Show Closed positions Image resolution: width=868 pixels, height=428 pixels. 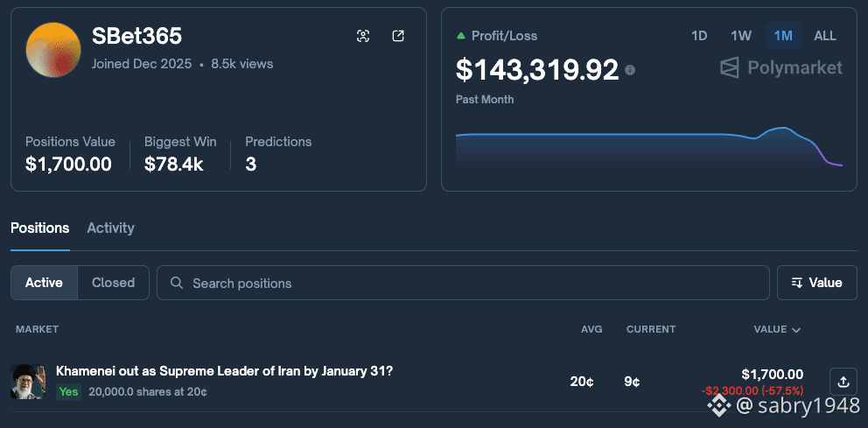click(x=113, y=283)
